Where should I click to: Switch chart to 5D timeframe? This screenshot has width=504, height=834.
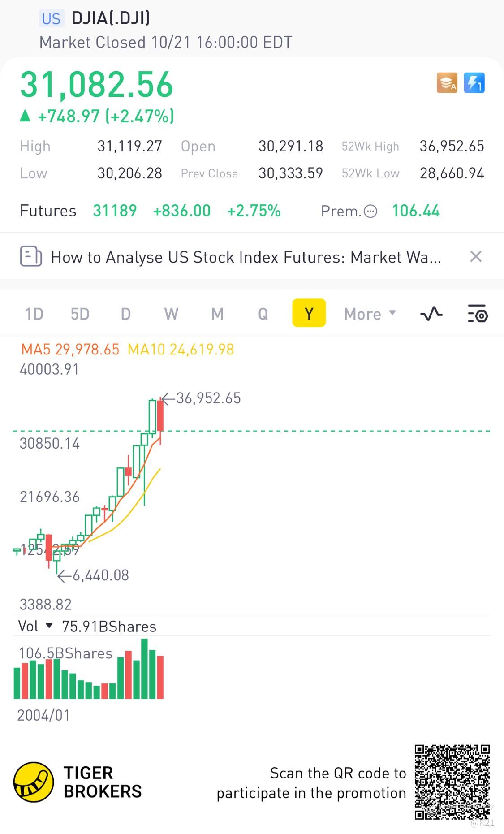point(80,314)
